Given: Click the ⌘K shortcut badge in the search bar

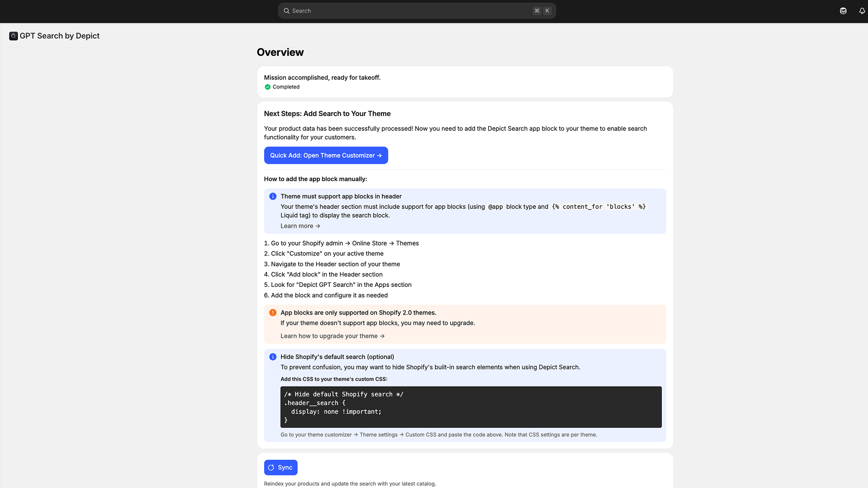Looking at the screenshot, I should pos(541,10).
